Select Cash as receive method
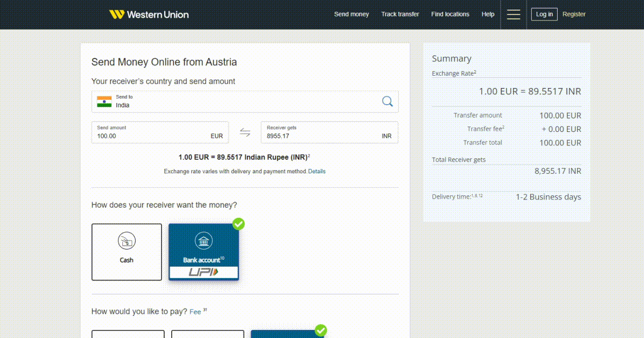Image resolution: width=644 pixels, height=338 pixels. 127,252
